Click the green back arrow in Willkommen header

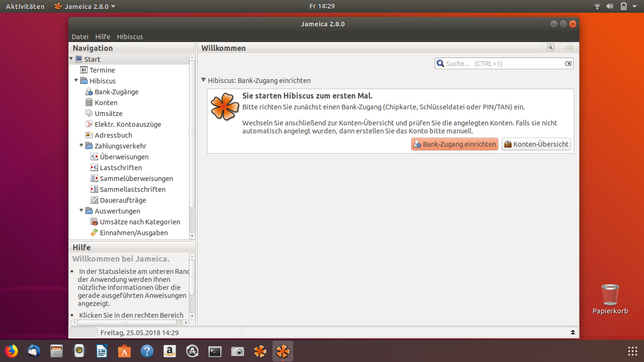click(570, 48)
